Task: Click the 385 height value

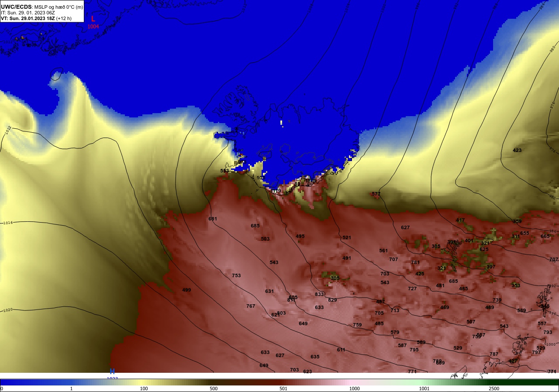Action: coord(436,246)
